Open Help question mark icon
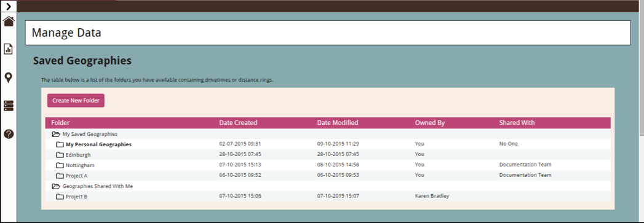Image resolution: width=644 pixels, height=223 pixels. pos(9,134)
